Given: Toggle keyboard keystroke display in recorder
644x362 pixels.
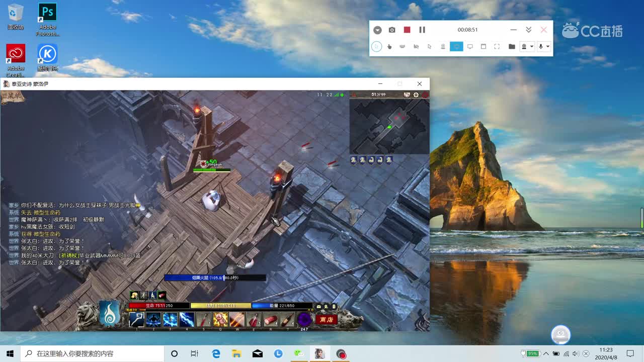Looking at the screenshot, I should tap(403, 47).
